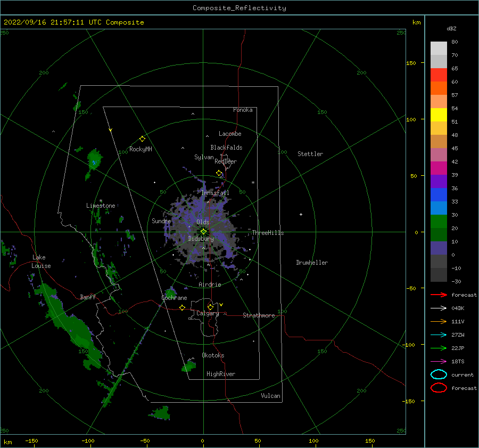
Task: Click the Sylvan label
Action: (204, 157)
